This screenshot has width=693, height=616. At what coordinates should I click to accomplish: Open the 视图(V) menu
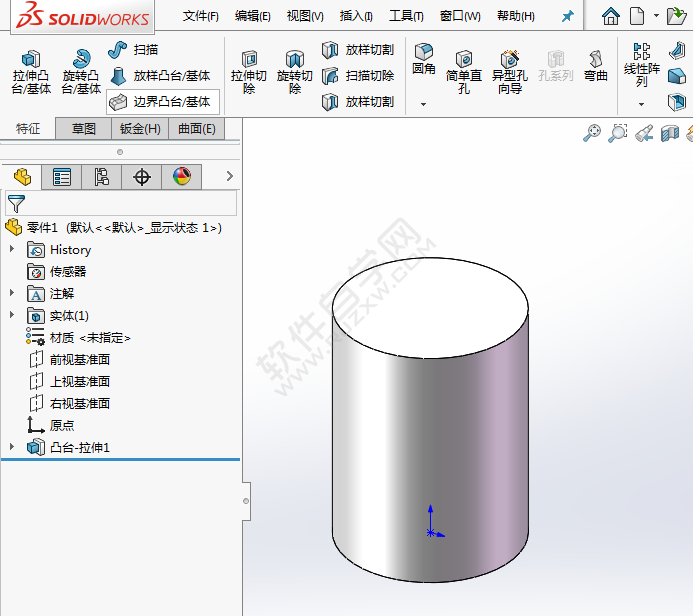(x=305, y=16)
